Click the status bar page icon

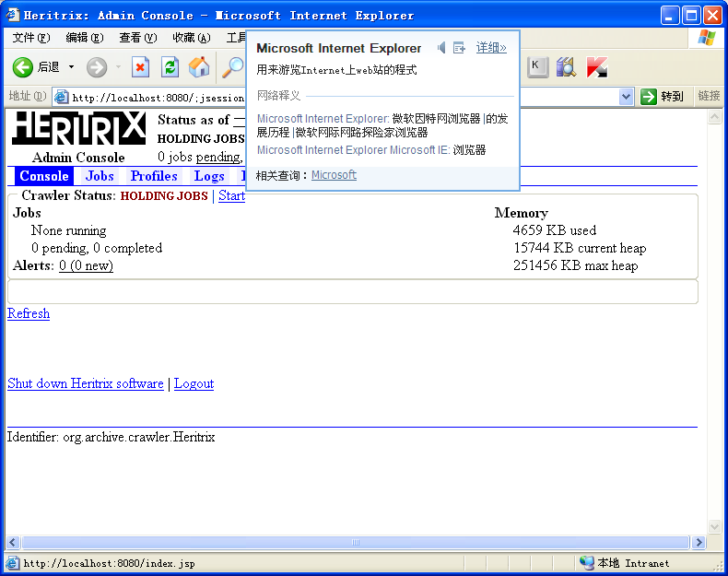pos(13,563)
